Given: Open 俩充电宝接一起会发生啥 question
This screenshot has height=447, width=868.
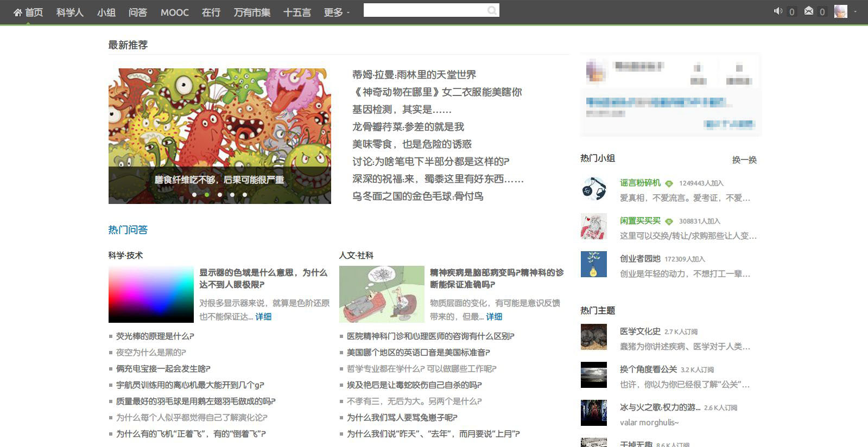Looking at the screenshot, I should click(163, 369).
